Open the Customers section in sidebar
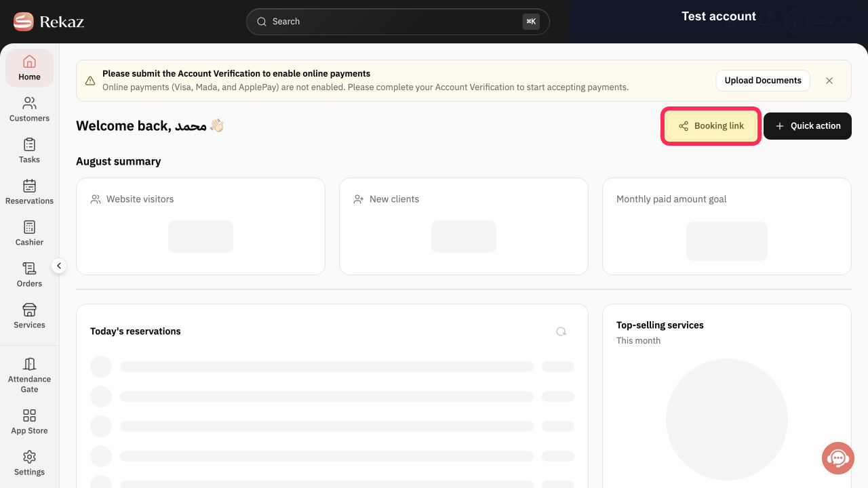The width and height of the screenshot is (868, 488). (29, 109)
